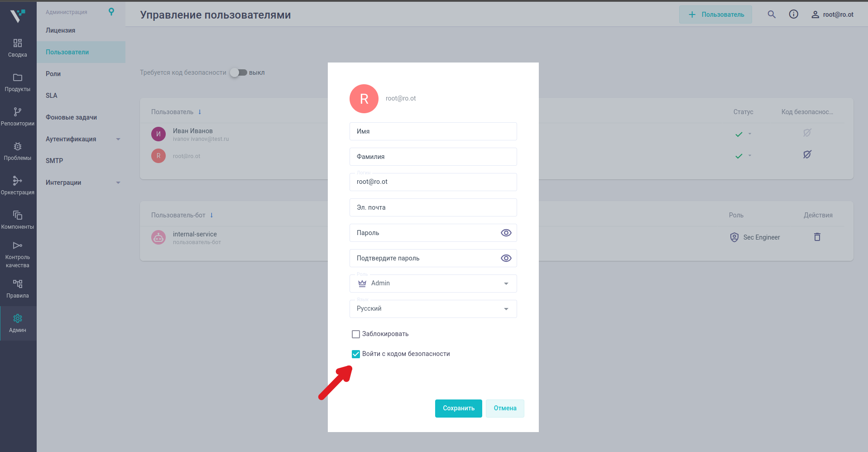Screen dimensions: 868x452
Task: Open the Русский language dropdown
Action: [433, 309]
